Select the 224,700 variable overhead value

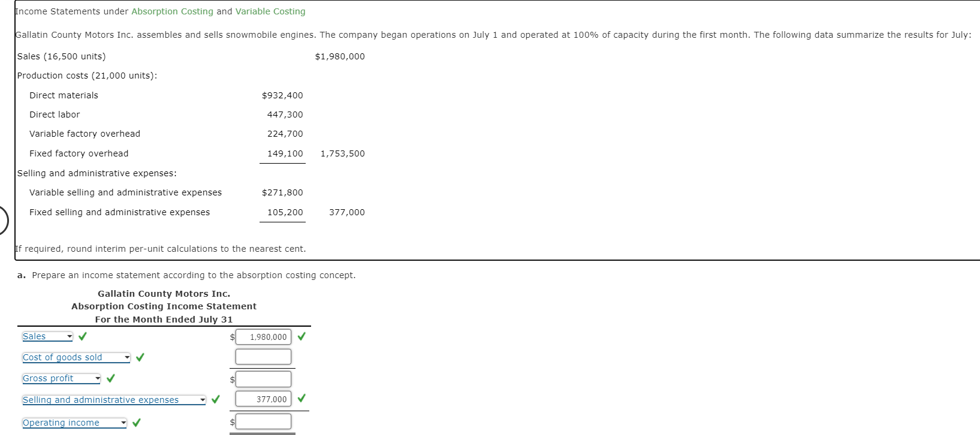[x=285, y=134]
